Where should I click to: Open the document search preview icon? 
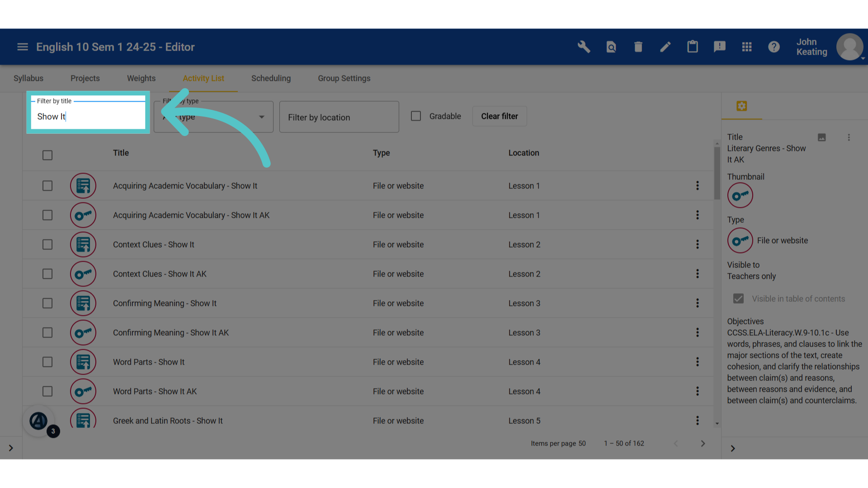click(611, 47)
